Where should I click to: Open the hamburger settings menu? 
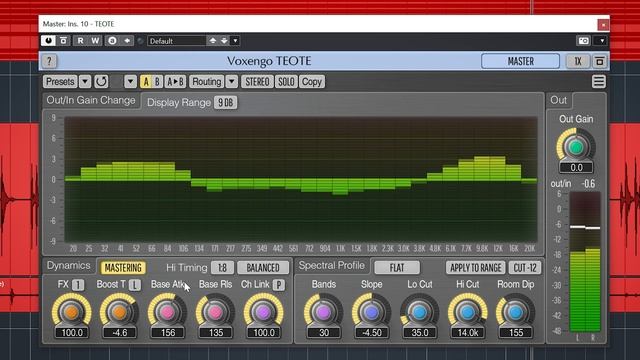(x=599, y=82)
